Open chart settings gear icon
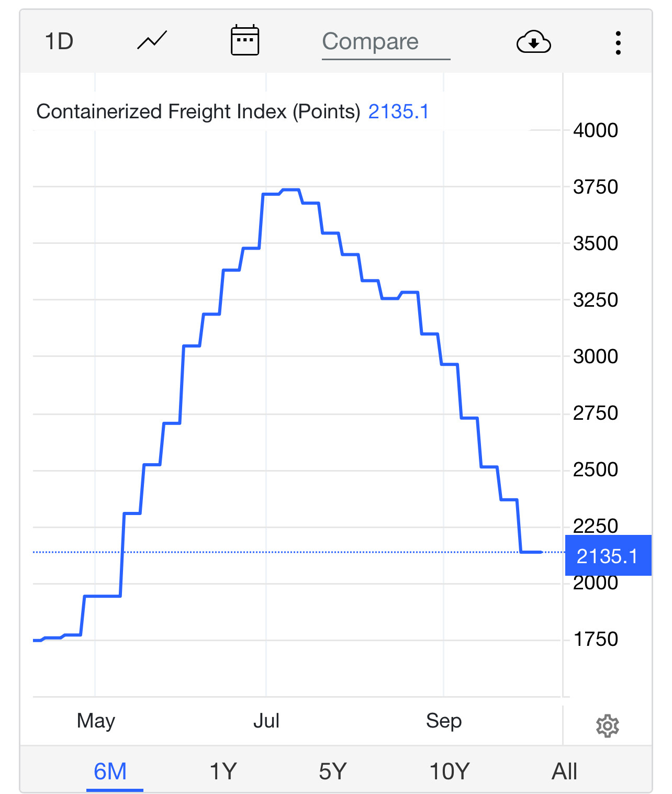 pyautogui.click(x=607, y=726)
